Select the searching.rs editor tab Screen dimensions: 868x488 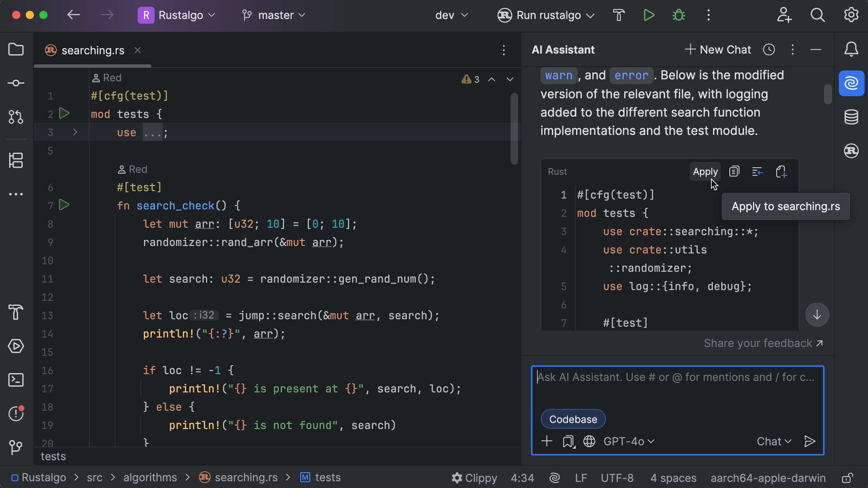pyautogui.click(x=93, y=50)
